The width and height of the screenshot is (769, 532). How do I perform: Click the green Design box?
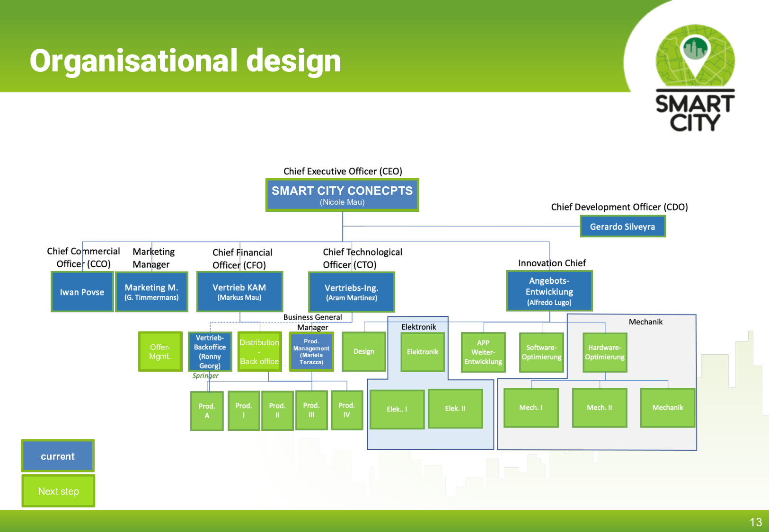pos(363,352)
